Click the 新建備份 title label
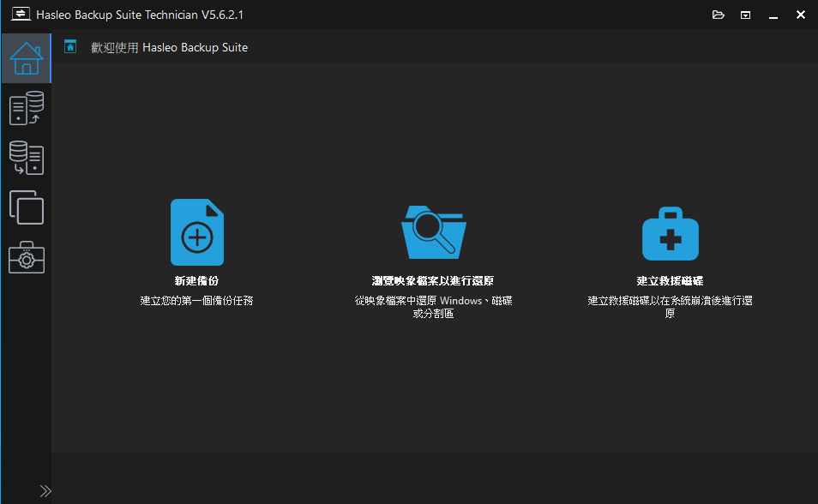818x504 pixels. coord(197,281)
